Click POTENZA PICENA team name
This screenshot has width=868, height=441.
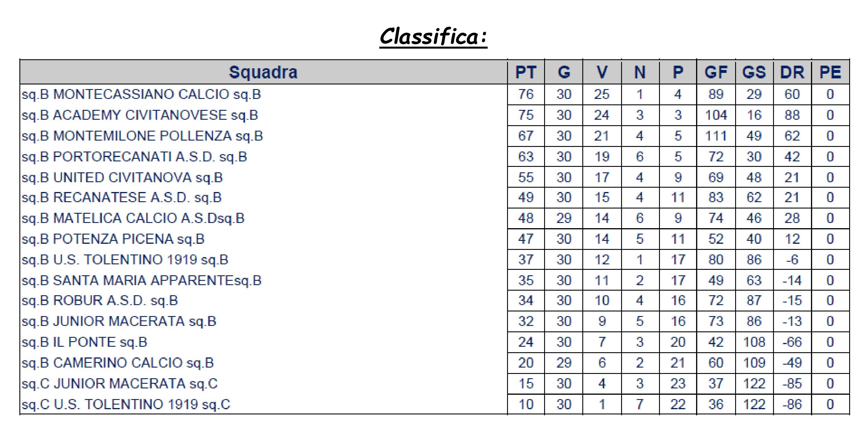(113, 239)
